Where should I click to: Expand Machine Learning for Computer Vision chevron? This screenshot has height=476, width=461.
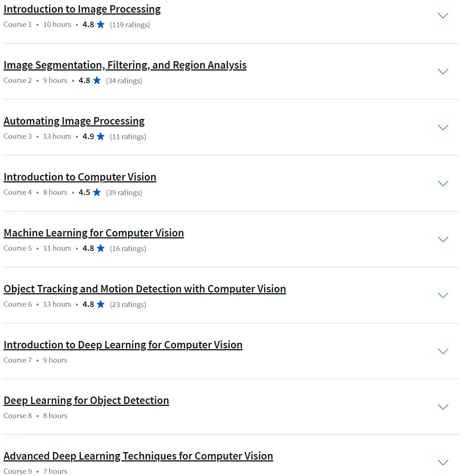pos(443,239)
